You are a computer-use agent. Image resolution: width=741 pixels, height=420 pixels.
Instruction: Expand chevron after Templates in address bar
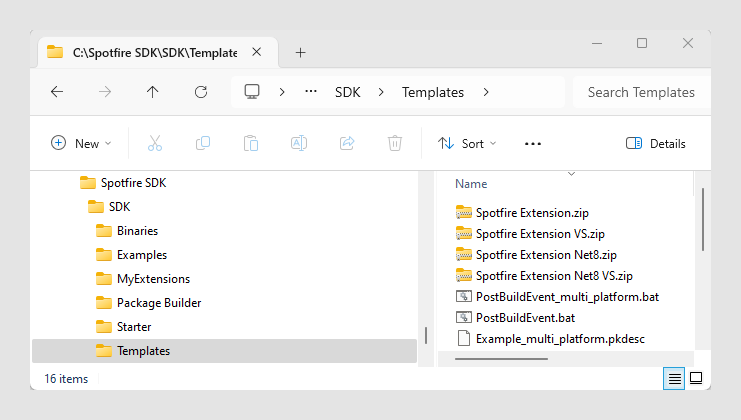(486, 92)
